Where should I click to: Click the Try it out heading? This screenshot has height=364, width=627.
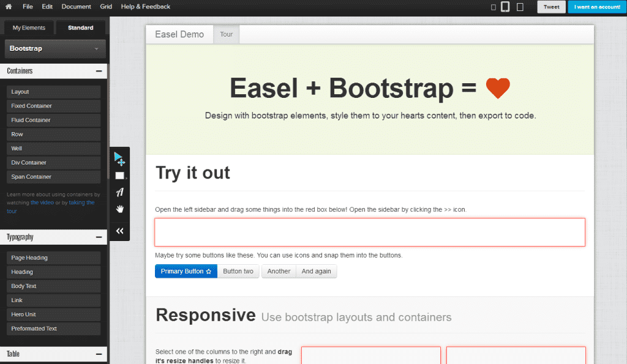(x=193, y=173)
